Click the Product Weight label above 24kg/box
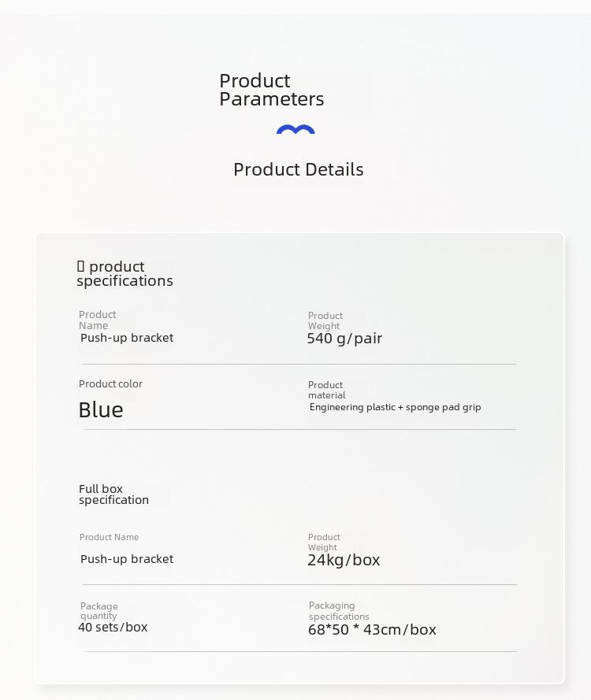This screenshot has height=700, width=591. pyautogui.click(x=324, y=542)
